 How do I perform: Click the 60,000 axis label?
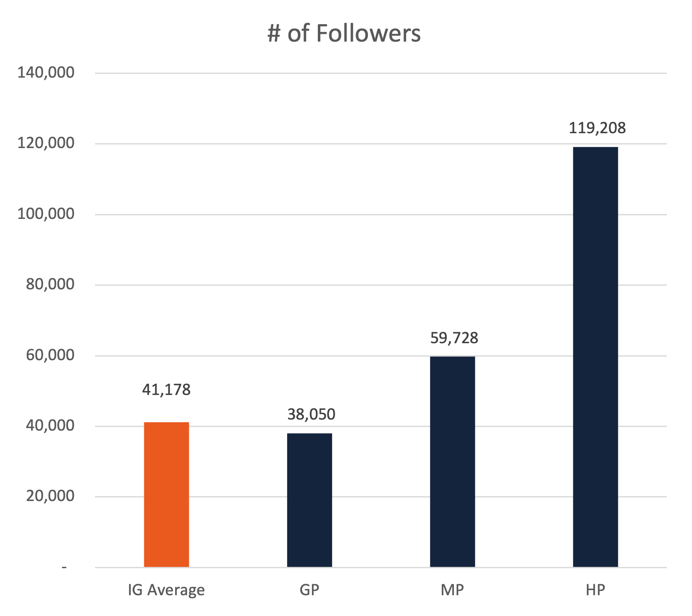coord(50,355)
